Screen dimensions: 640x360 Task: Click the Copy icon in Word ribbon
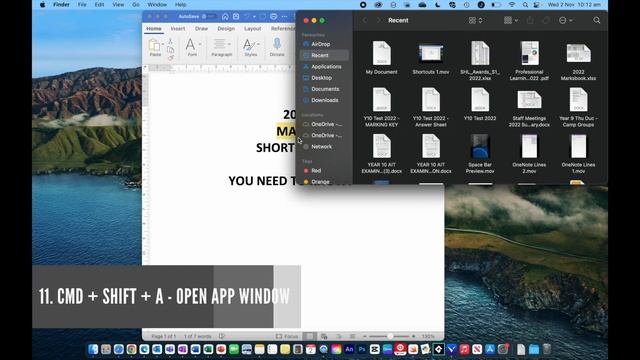170,50
